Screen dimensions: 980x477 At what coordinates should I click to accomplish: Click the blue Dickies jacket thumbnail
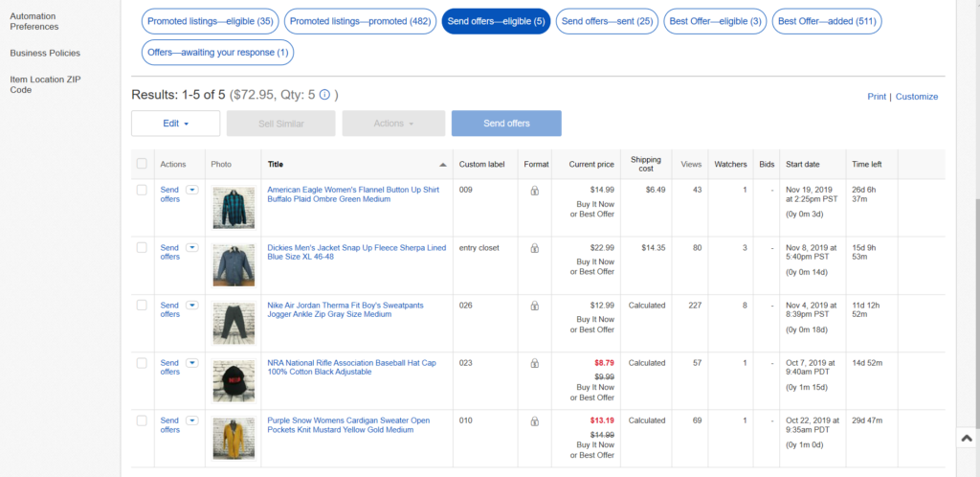(x=234, y=265)
